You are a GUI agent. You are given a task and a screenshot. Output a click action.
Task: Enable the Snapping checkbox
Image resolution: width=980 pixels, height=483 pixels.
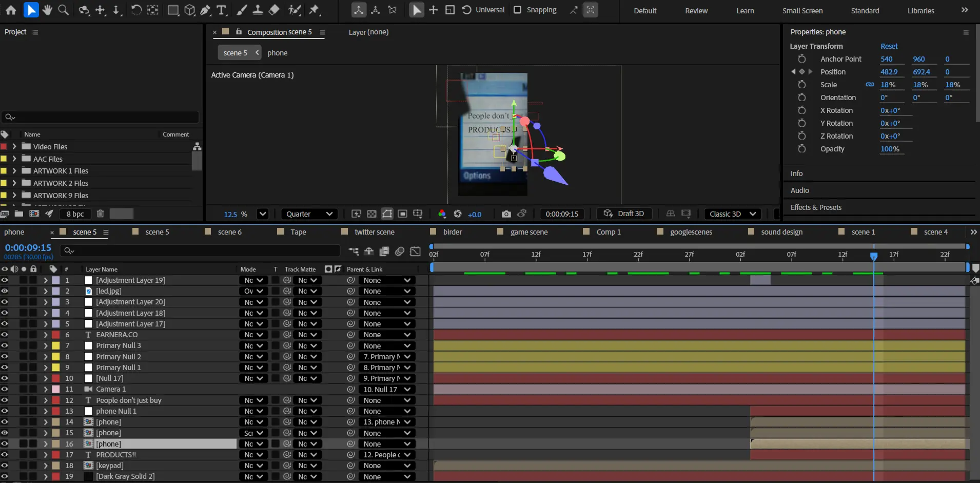click(518, 10)
